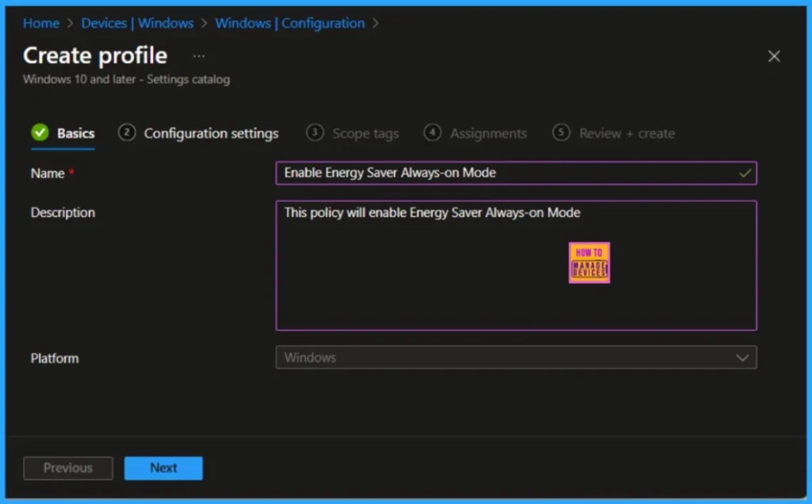Navigate to Home in the breadcrumb
This screenshot has height=504, width=812.
(x=41, y=23)
